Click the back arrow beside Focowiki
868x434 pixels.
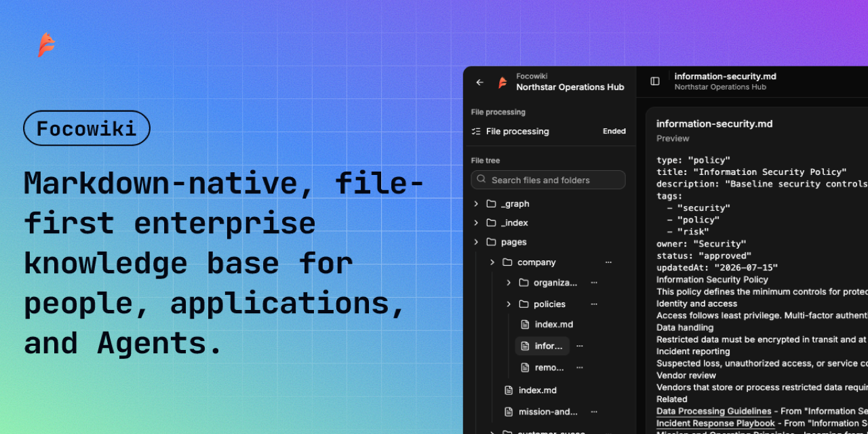pyautogui.click(x=480, y=82)
